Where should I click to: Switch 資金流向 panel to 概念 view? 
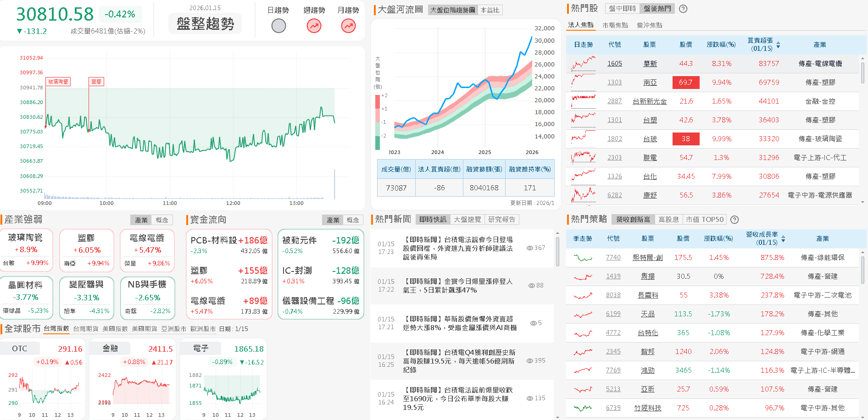(x=353, y=220)
